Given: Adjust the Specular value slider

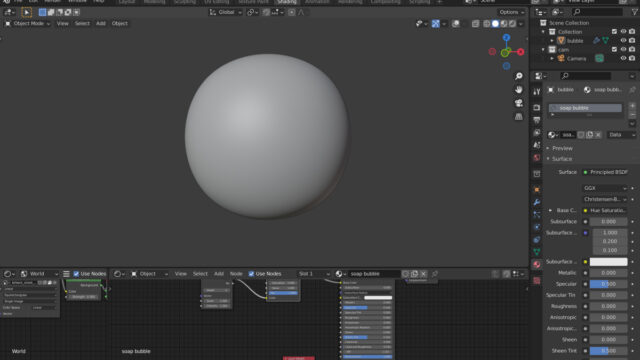Looking at the screenshot, I should [x=608, y=284].
